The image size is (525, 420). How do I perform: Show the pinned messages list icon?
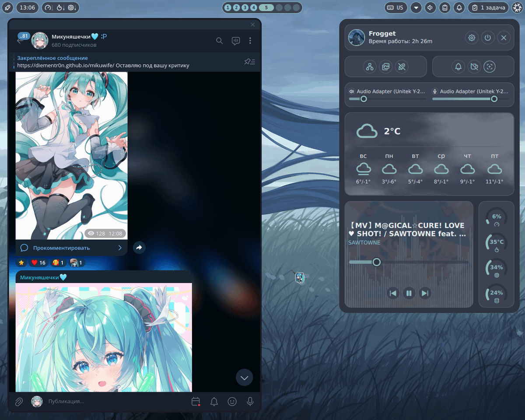click(x=250, y=62)
